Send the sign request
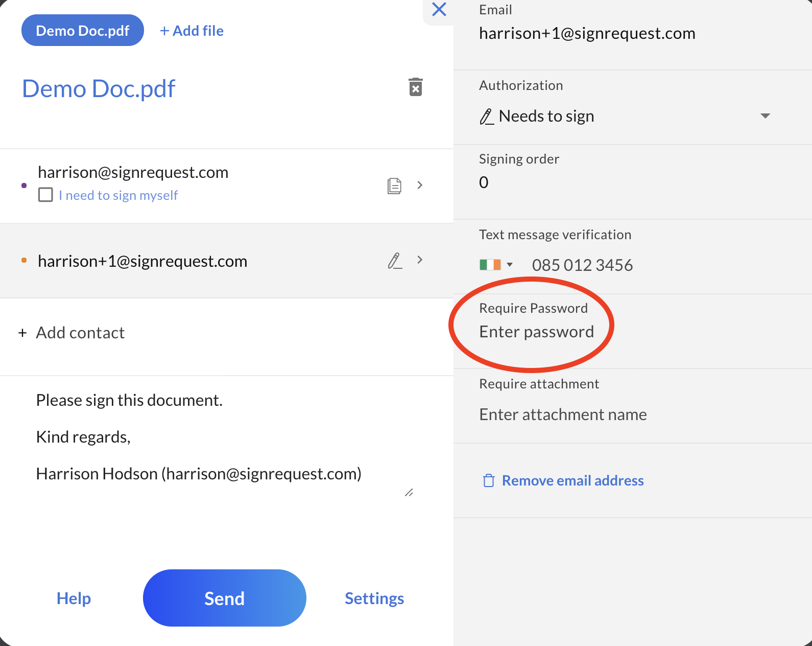 225,598
